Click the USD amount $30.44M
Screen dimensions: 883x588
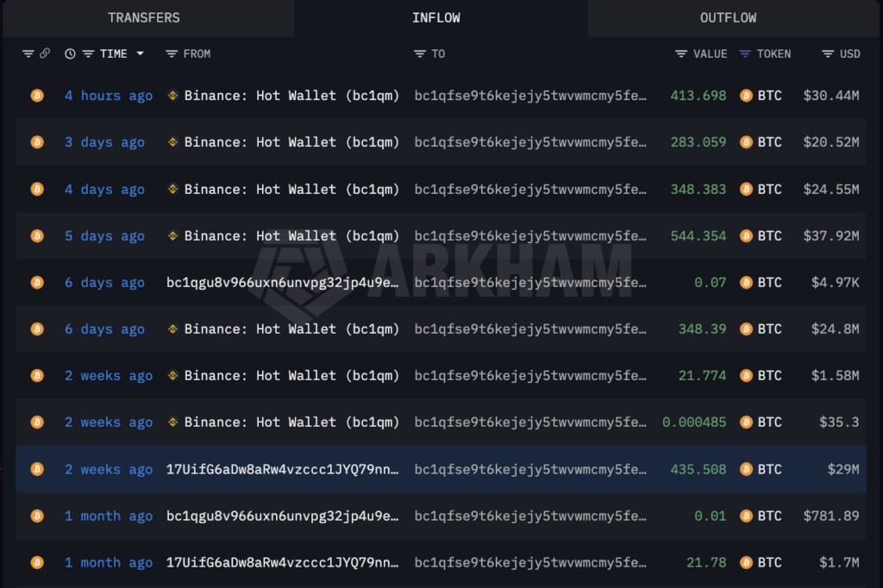pos(831,96)
